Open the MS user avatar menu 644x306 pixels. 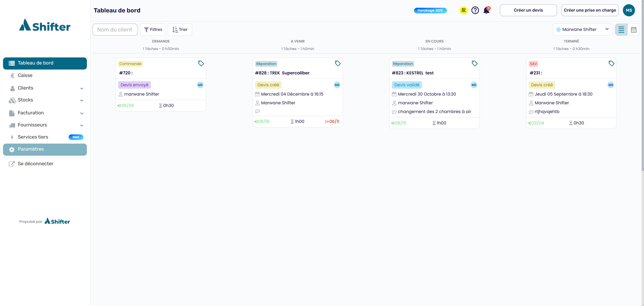pyautogui.click(x=629, y=10)
